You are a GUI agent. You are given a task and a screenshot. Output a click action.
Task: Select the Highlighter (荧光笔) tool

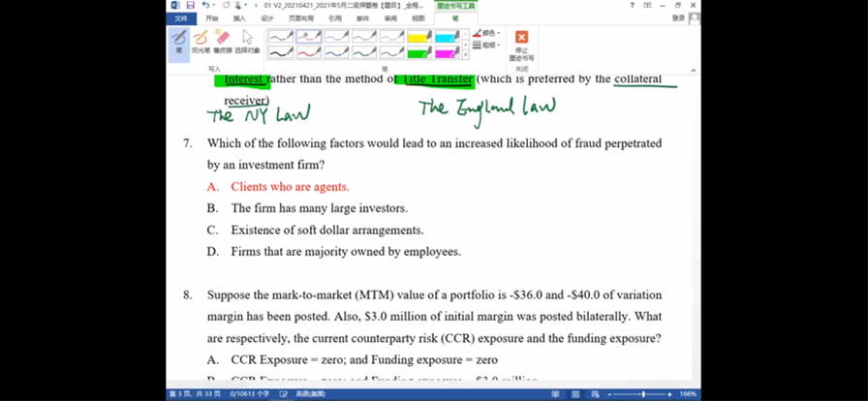[x=201, y=42]
